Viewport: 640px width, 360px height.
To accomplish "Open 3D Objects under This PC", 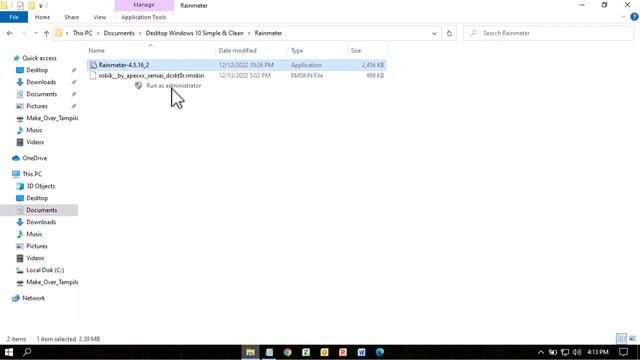I will click(40, 186).
